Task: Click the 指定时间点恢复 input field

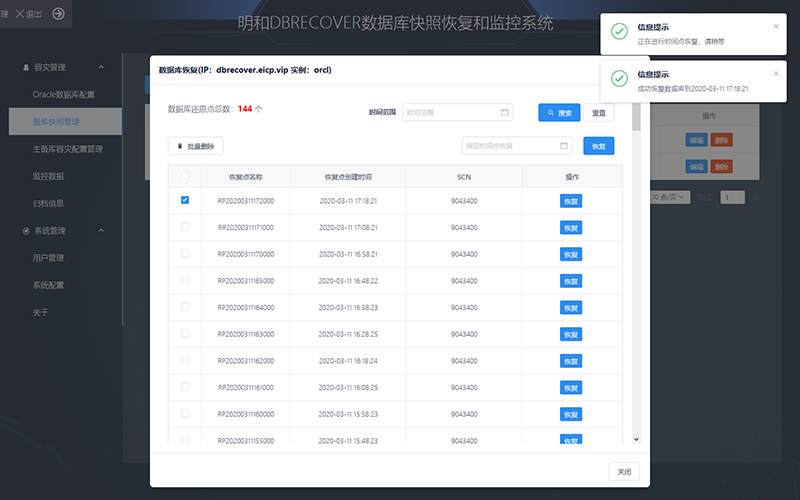Action: (x=517, y=146)
